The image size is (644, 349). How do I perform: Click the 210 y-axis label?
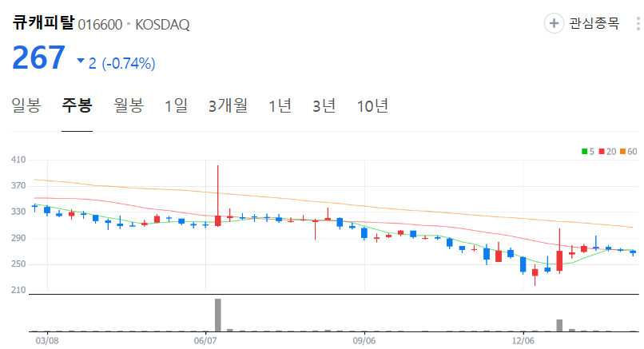tap(18, 290)
